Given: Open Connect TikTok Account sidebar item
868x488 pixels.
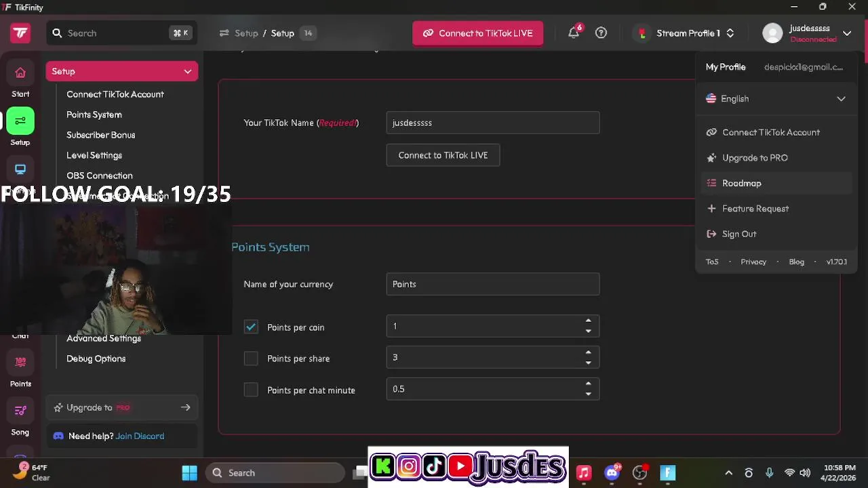Looking at the screenshot, I should pos(115,94).
